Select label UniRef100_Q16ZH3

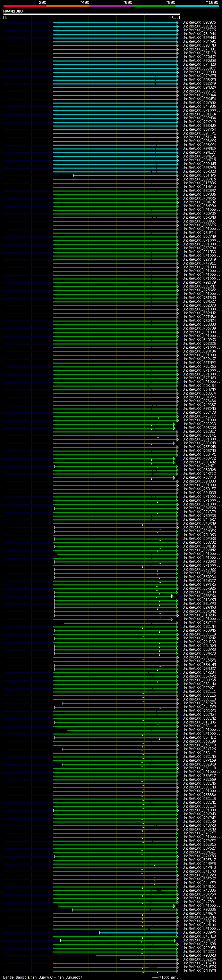[x=199, y=963]
